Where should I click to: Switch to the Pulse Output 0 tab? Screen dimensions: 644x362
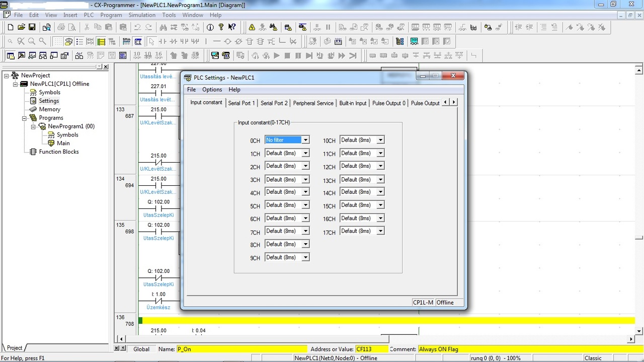388,103
